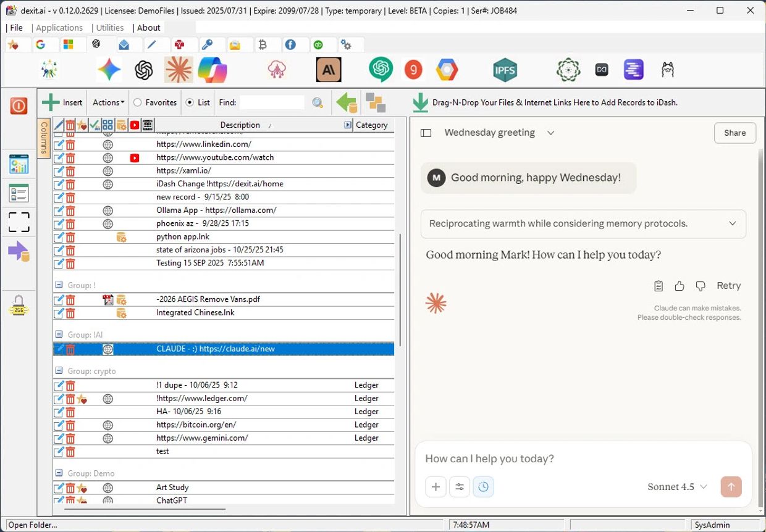766x532 pixels.
Task: Click the magnifier search icon beside Find
Action: 318,103
